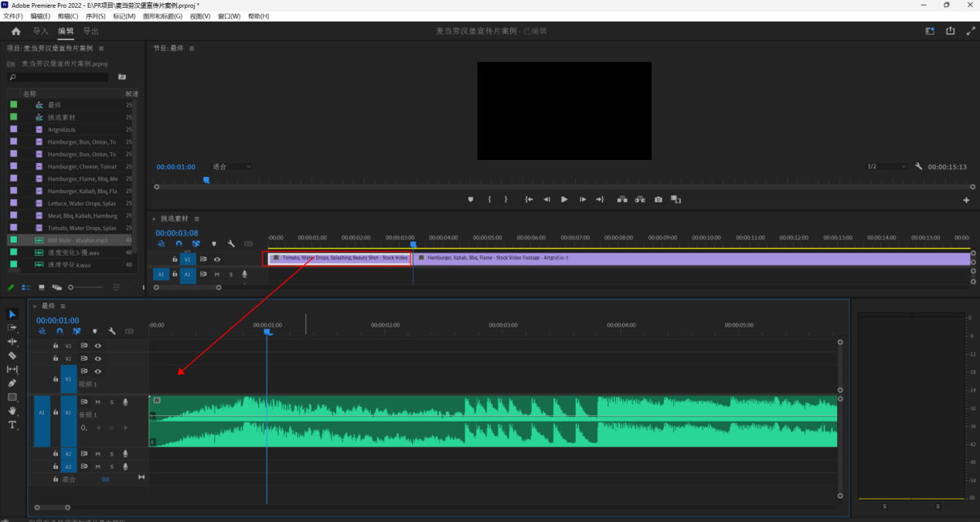The width and height of the screenshot is (980, 522).
Task: Toggle lock on V3 track
Action: tap(56, 346)
